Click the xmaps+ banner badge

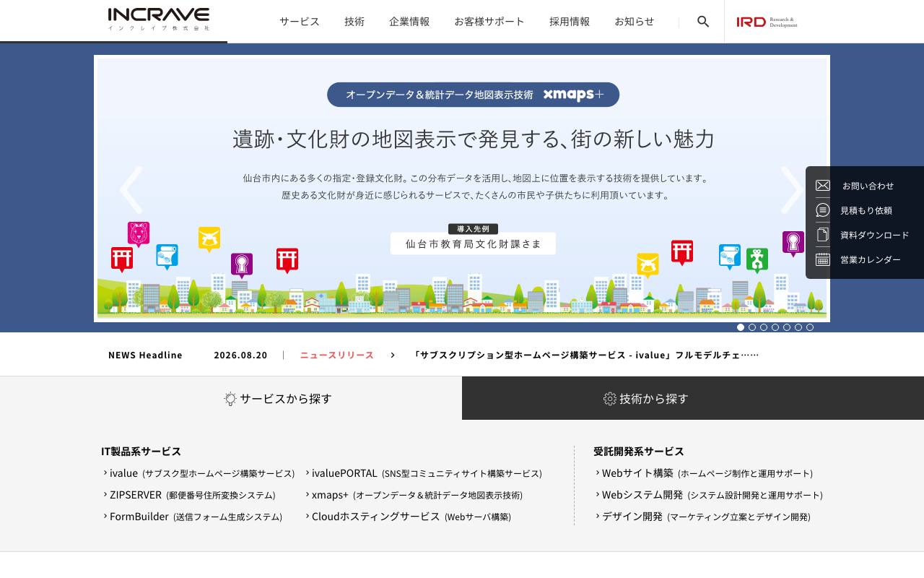click(x=473, y=95)
